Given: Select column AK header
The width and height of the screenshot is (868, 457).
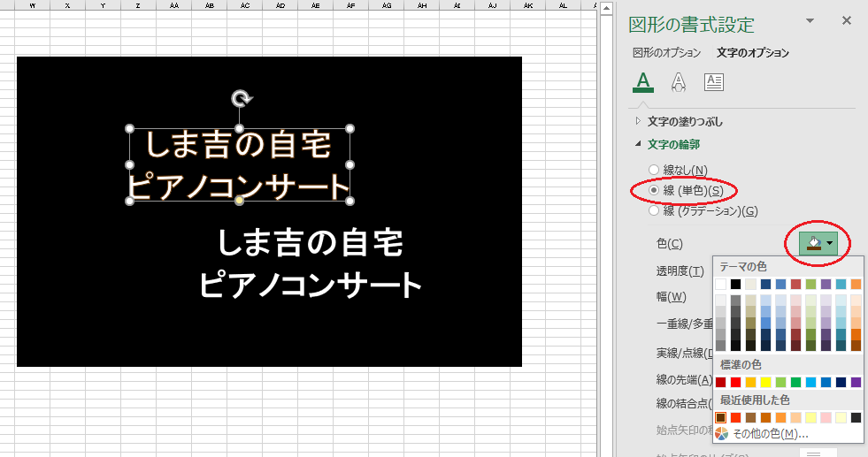Looking at the screenshot, I should click(528, 5).
